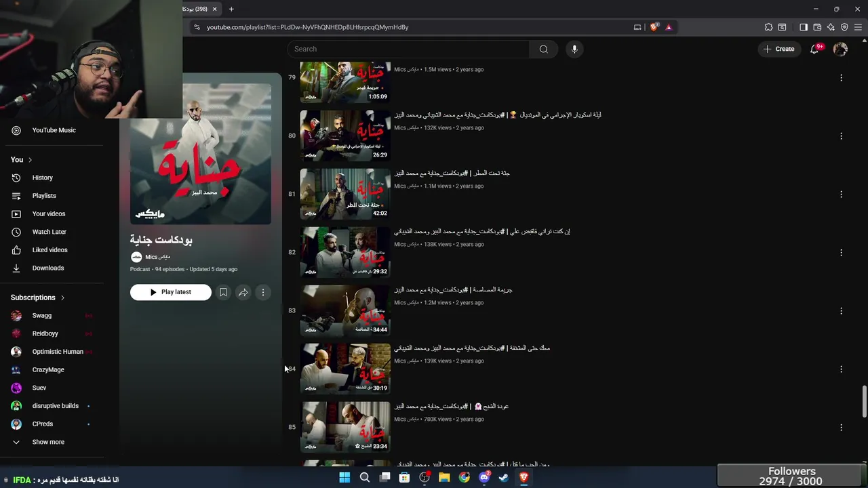The image size is (868, 488).
Task: Share the playlist using the arrow icon
Action: [x=243, y=292]
